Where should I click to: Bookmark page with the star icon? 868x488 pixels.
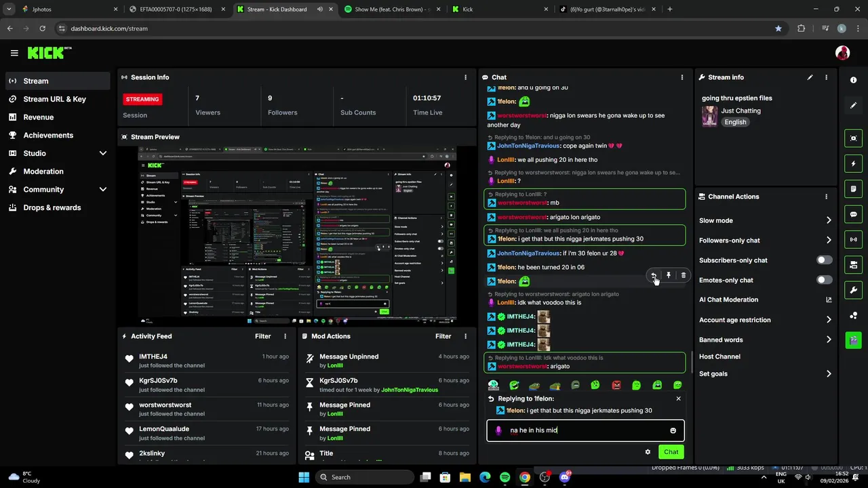[778, 28]
